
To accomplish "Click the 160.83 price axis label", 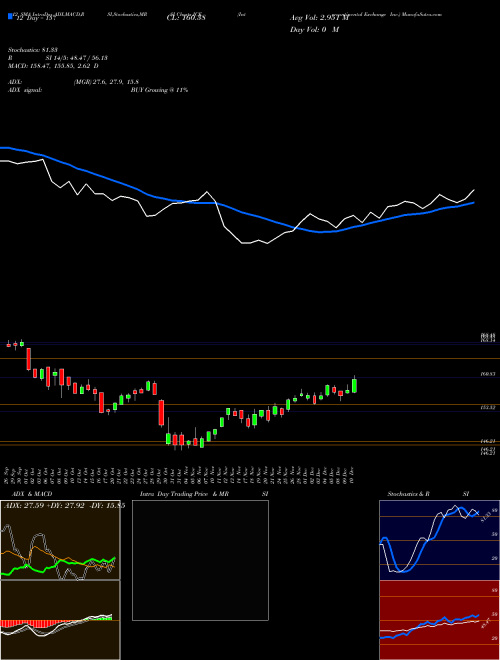I will click(x=488, y=374).
